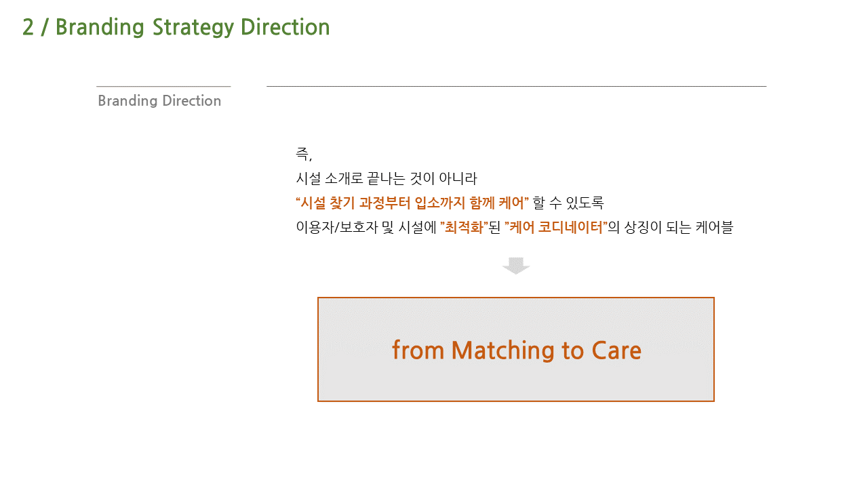The image size is (868, 488).
Task: Click the gray downward arrow shape
Action: pos(516,266)
